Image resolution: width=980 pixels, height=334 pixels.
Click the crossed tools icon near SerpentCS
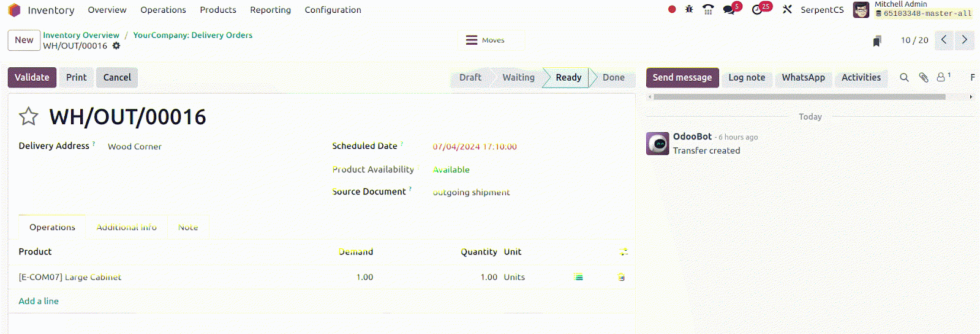coord(787,9)
